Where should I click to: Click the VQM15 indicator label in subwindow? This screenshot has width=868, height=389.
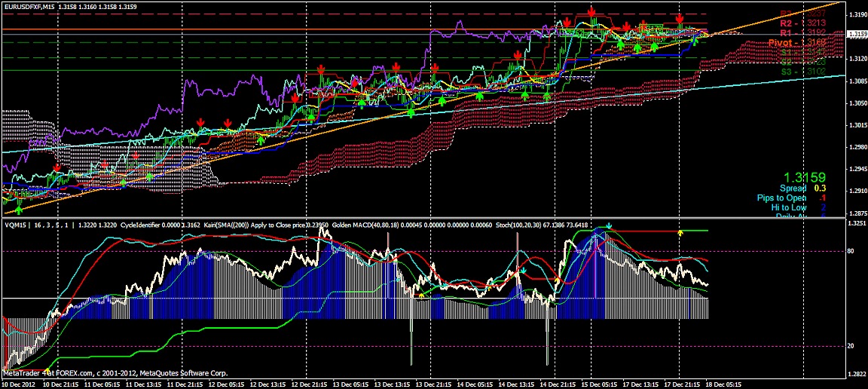coord(14,225)
